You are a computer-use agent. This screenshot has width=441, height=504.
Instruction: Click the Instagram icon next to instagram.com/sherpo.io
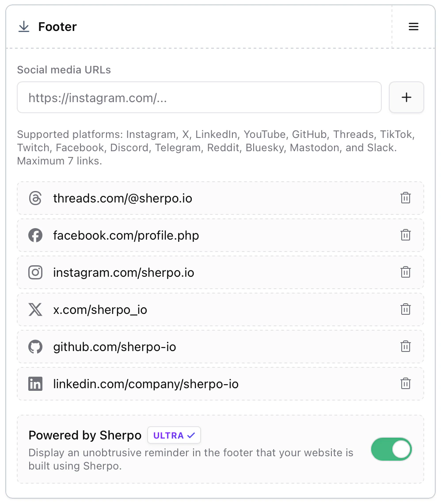[x=35, y=272]
